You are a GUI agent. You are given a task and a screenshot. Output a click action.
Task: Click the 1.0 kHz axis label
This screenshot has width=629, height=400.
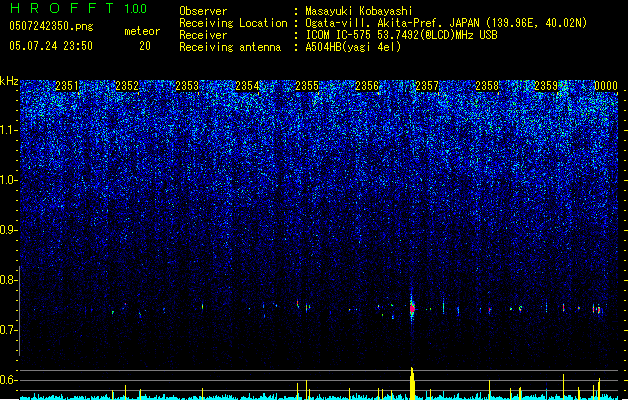pyautogui.click(x=9, y=180)
